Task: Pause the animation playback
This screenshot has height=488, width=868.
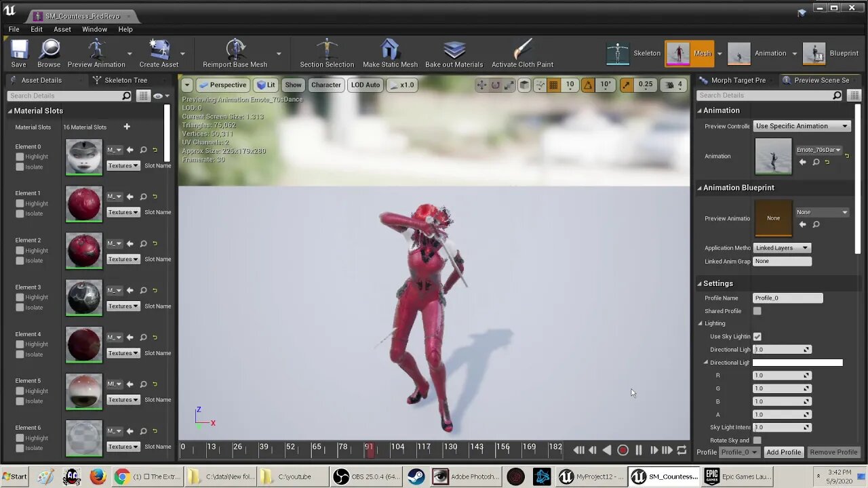Action: pos(638,450)
